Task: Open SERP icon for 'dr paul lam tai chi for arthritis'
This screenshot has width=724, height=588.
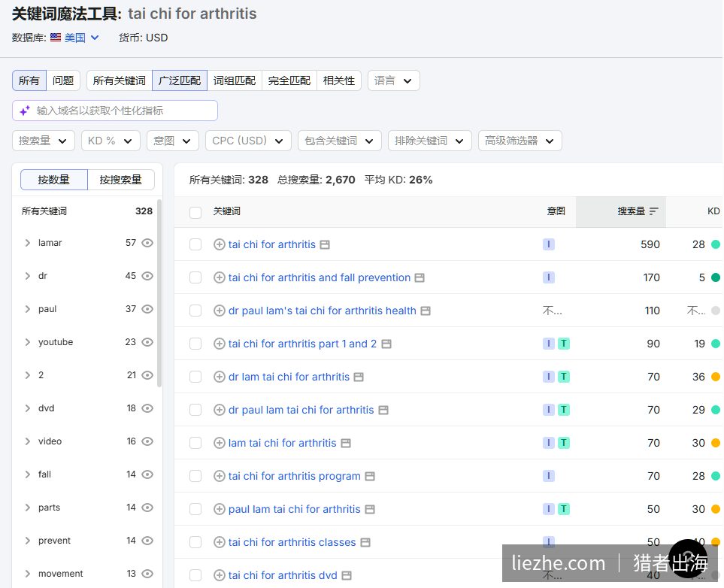Action: (383, 410)
